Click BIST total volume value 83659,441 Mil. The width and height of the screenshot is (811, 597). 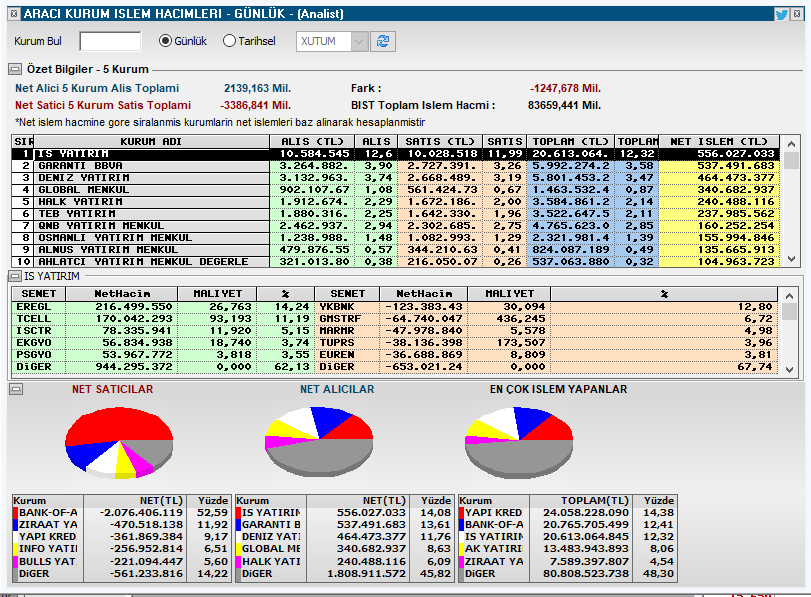pyautogui.click(x=564, y=106)
